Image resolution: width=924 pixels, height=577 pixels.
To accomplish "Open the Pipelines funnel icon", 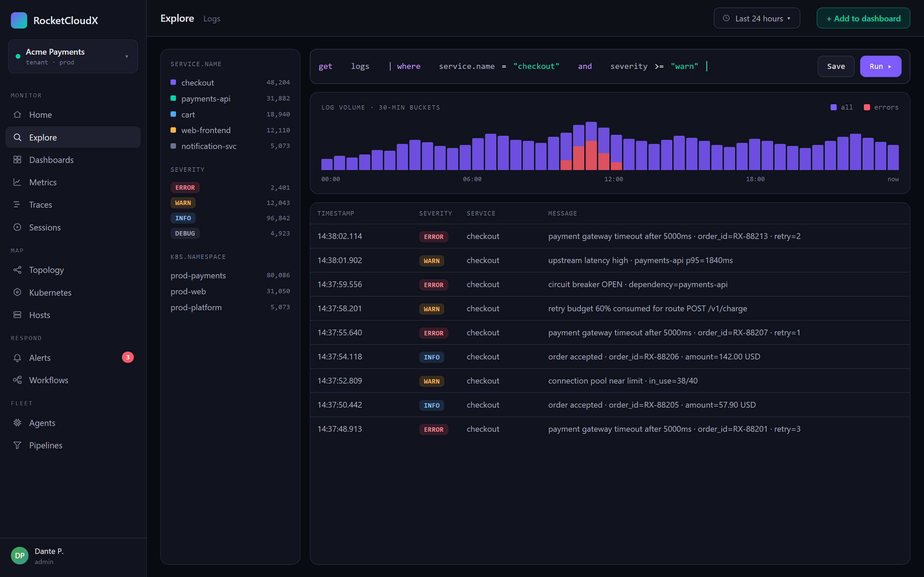I will tap(17, 445).
